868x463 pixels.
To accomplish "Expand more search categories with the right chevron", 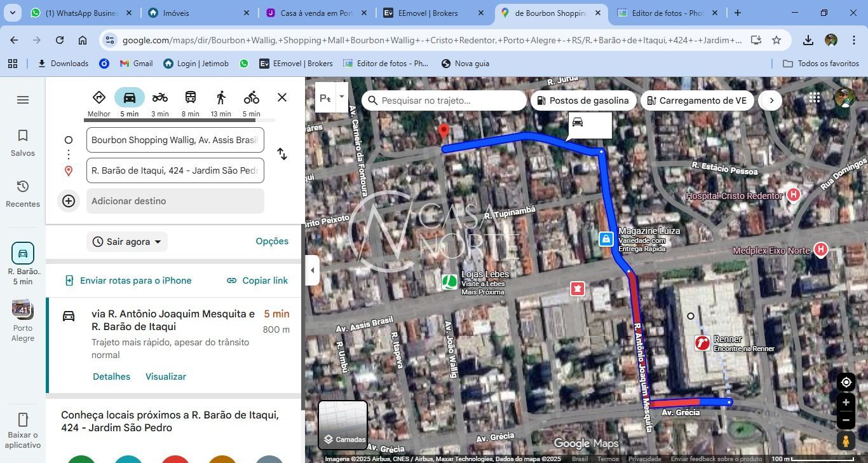I will pyautogui.click(x=770, y=100).
